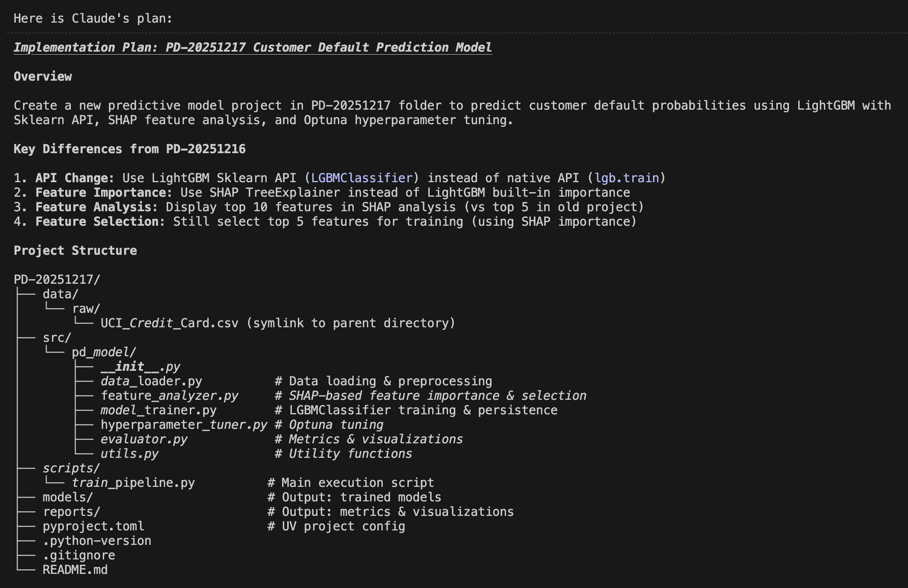Select the raw/ subfolder entry
This screenshot has width=908, height=588.
tap(86, 309)
